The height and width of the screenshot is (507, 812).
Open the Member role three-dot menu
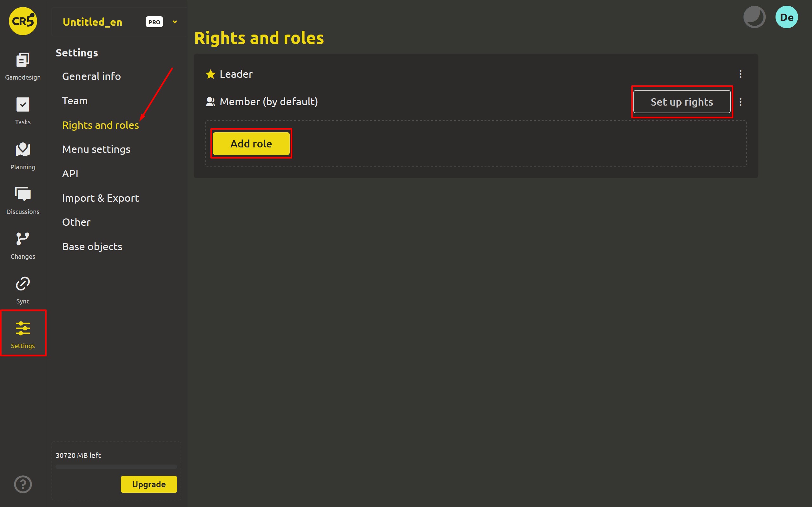tap(740, 102)
